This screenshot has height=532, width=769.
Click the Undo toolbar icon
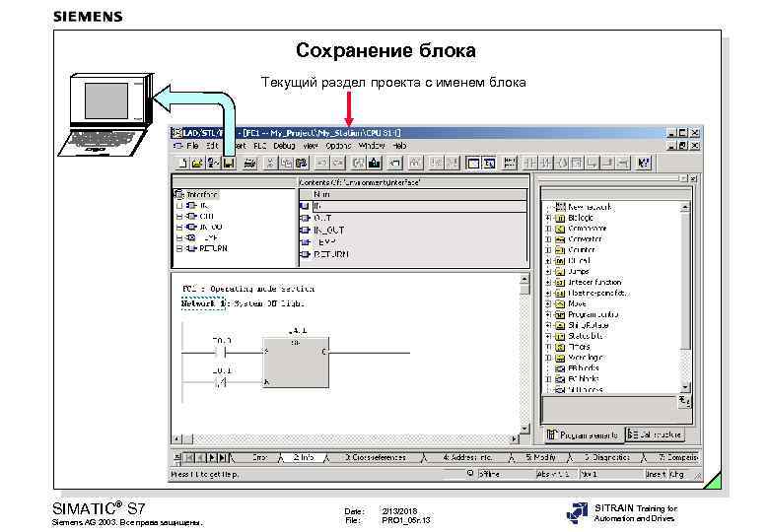point(321,164)
